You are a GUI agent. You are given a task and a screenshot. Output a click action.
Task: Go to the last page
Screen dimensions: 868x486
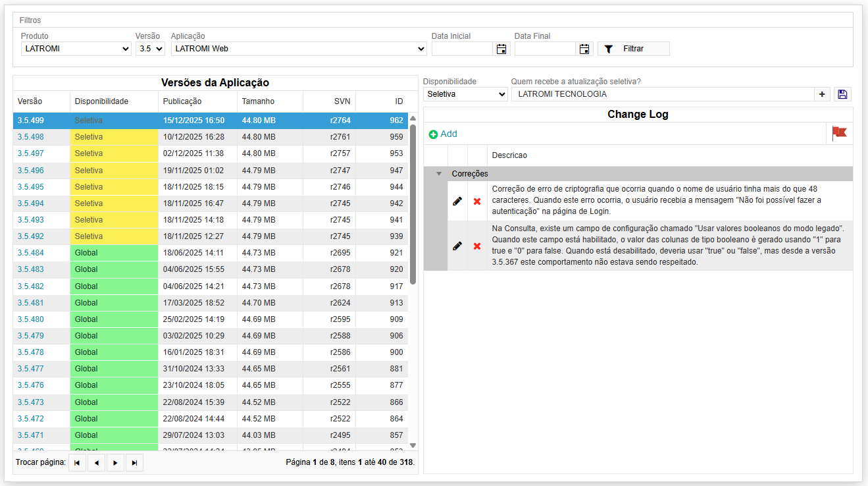click(134, 463)
